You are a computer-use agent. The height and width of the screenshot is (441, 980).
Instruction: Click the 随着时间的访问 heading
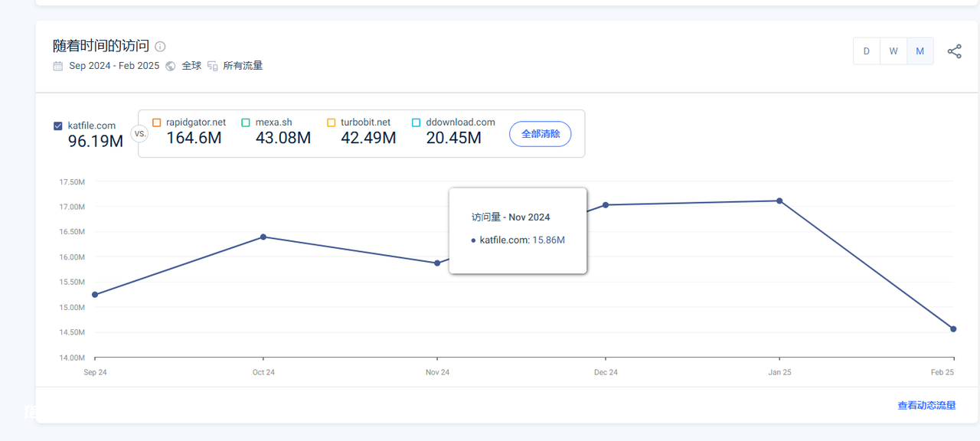tap(101, 46)
